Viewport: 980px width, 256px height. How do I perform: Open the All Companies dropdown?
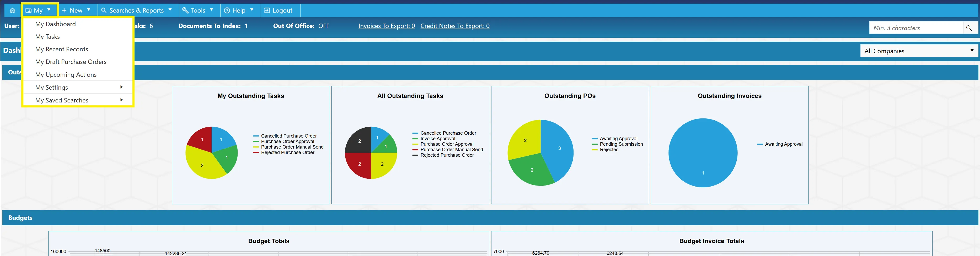pyautogui.click(x=919, y=51)
